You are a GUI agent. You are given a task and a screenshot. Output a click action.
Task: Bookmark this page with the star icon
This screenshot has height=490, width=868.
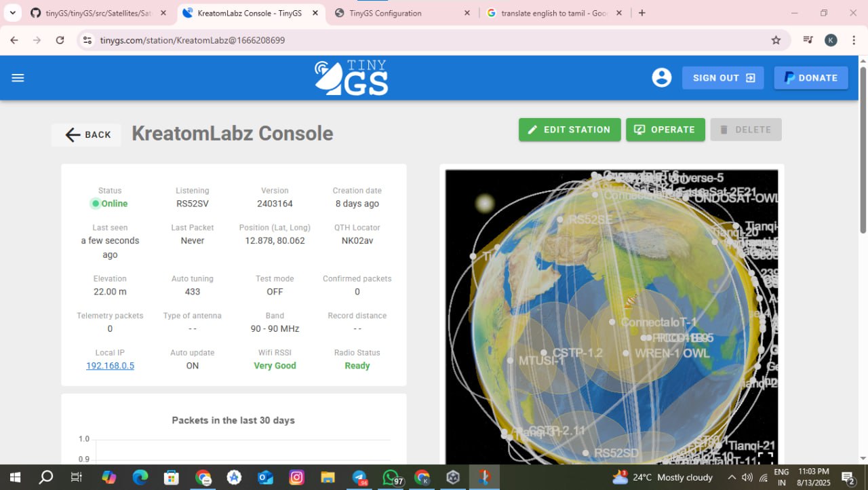click(776, 40)
